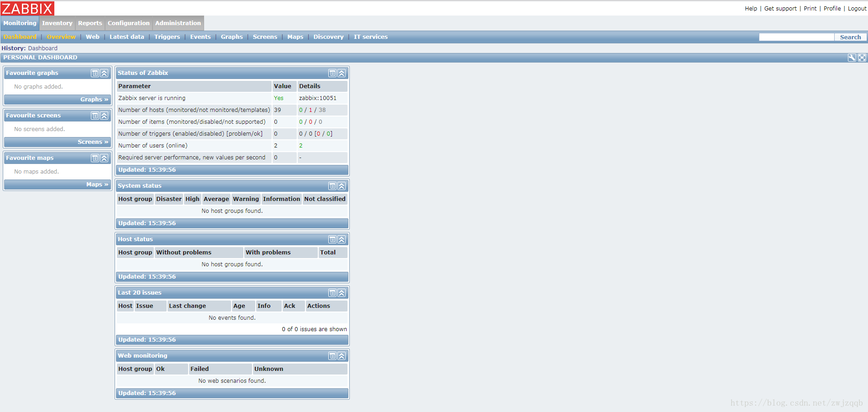The width and height of the screenshot is (868, 412).
Task: Collapse the Status of Zabbix widget
Action: click(x=342, y=73)
